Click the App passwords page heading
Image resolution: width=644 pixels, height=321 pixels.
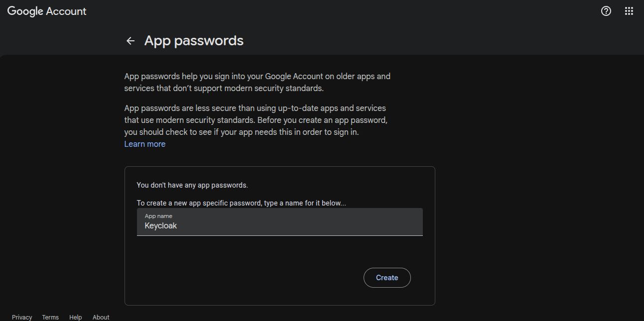click(x=194, y=41)
